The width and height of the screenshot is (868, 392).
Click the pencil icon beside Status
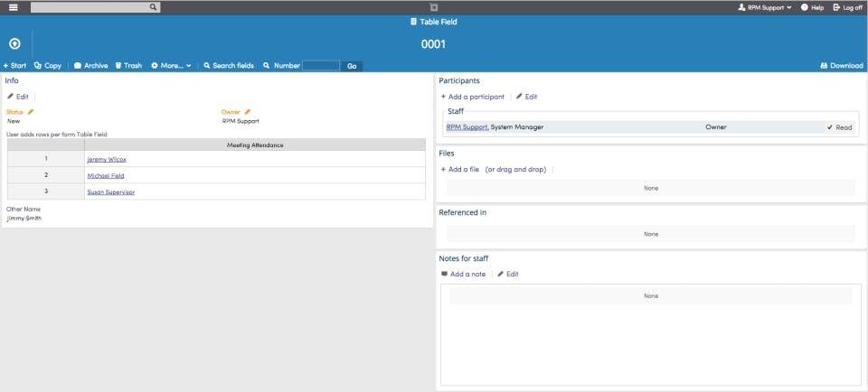click(x=31, y=112)
